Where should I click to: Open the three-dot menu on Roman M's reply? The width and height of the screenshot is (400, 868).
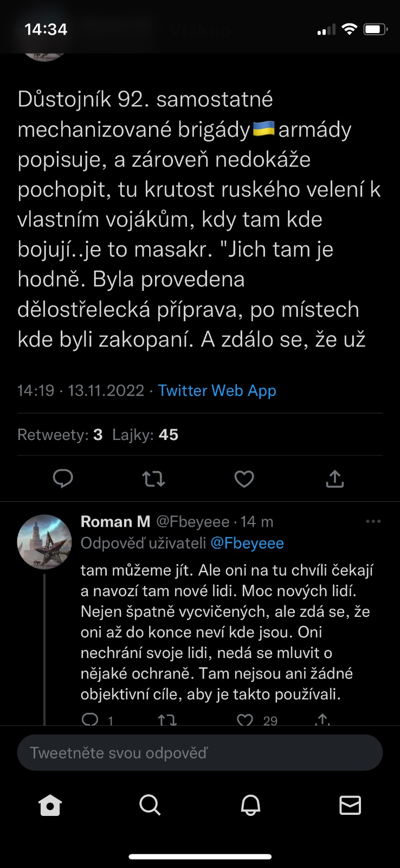pyautogui.click(x=373, y=521)
